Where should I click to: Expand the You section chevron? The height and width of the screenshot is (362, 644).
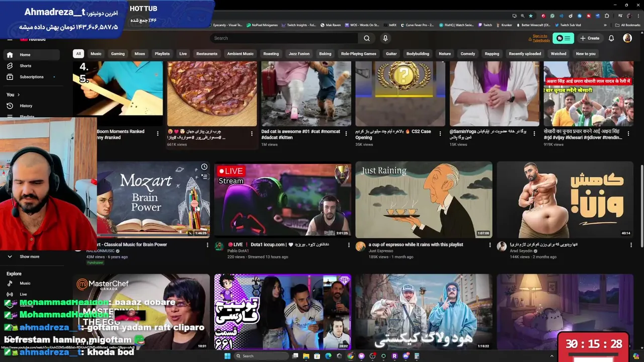pyautogui.click(x=19, y=95)
